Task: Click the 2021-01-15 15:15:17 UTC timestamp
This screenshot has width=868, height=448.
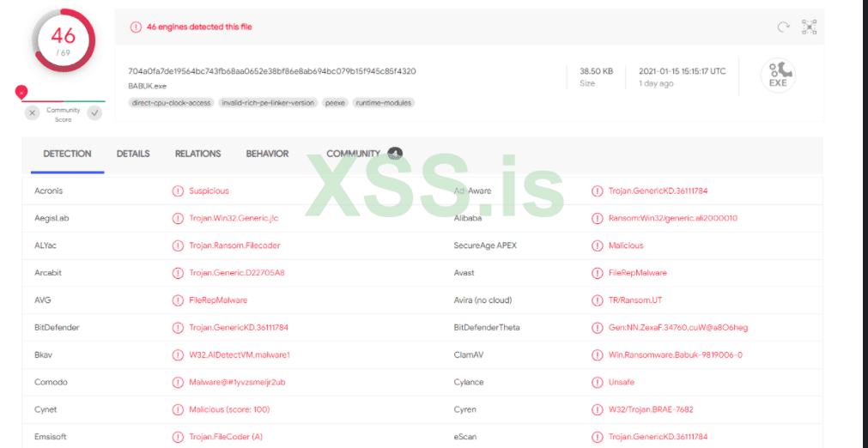Action: [682, 71]
